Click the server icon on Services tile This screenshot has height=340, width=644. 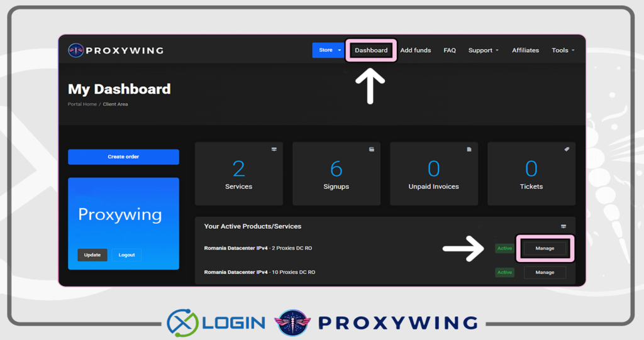click(x=274, y=149)
